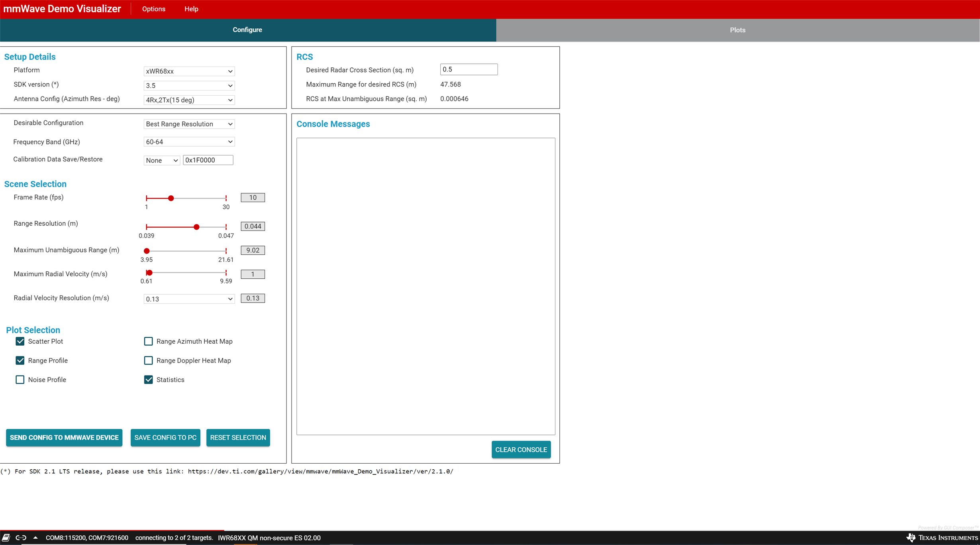This screenshot has height=545, width=980.
Task: Open the Desirable Configuration dropdown
Action: click(189, 124)
